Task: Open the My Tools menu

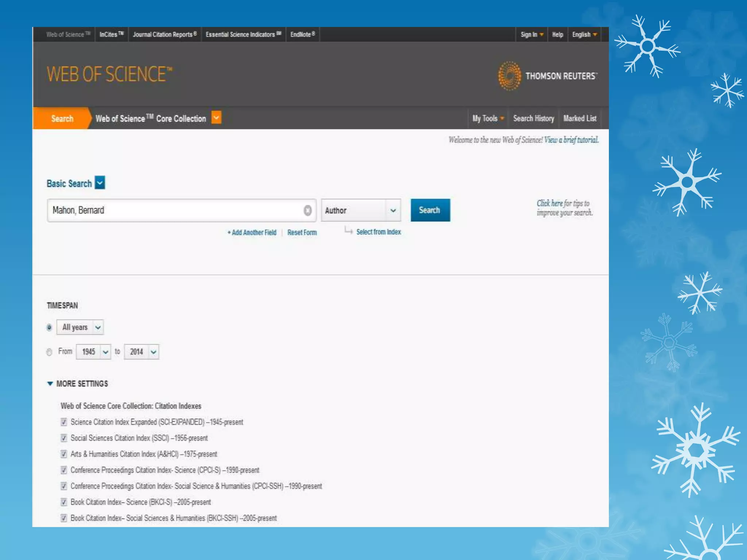Action: [x=488, y=118]
